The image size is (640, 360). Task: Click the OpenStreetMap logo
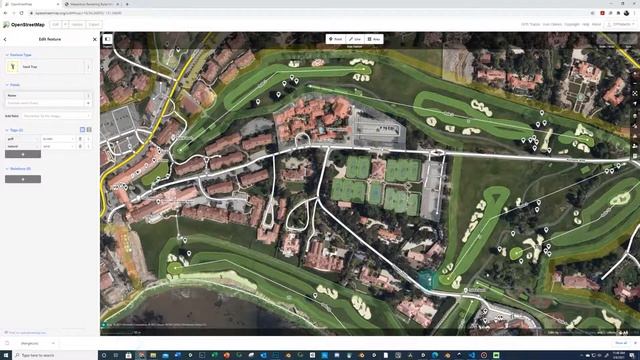pos(24,24)
